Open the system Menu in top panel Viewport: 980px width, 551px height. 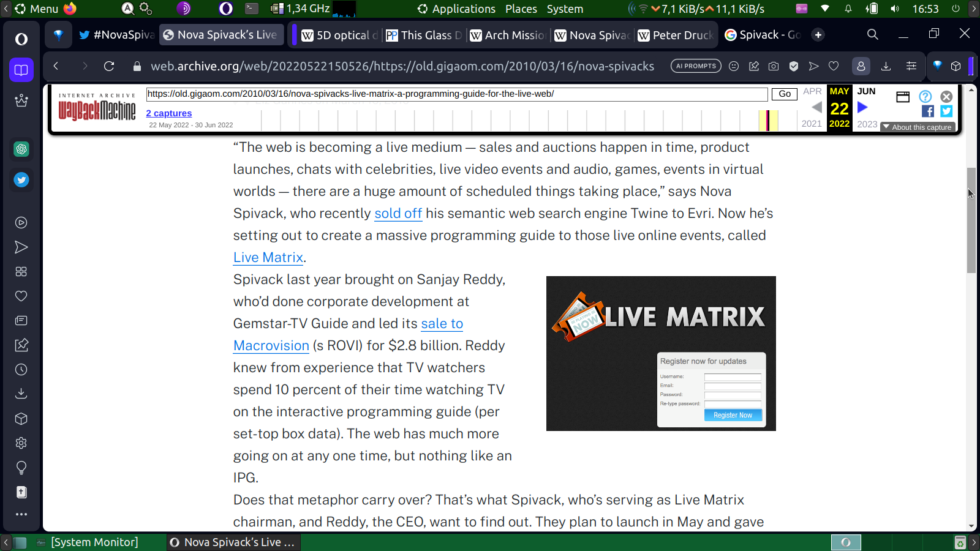point(37,9)
